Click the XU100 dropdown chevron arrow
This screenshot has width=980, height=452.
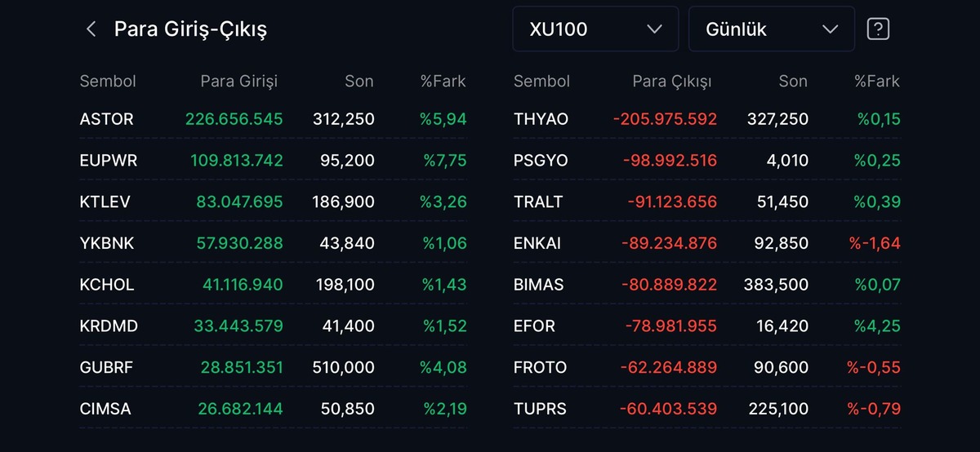[654, 29]
